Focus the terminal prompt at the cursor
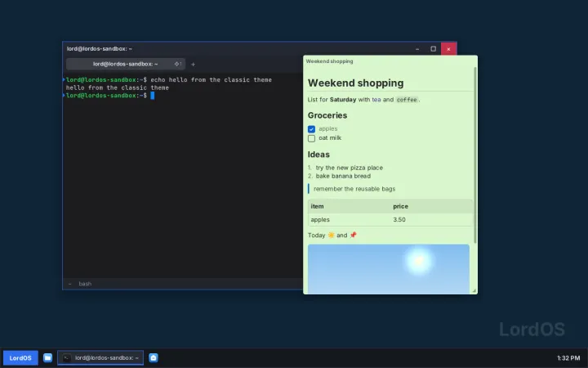588x368 pixels. click(152, 96)
